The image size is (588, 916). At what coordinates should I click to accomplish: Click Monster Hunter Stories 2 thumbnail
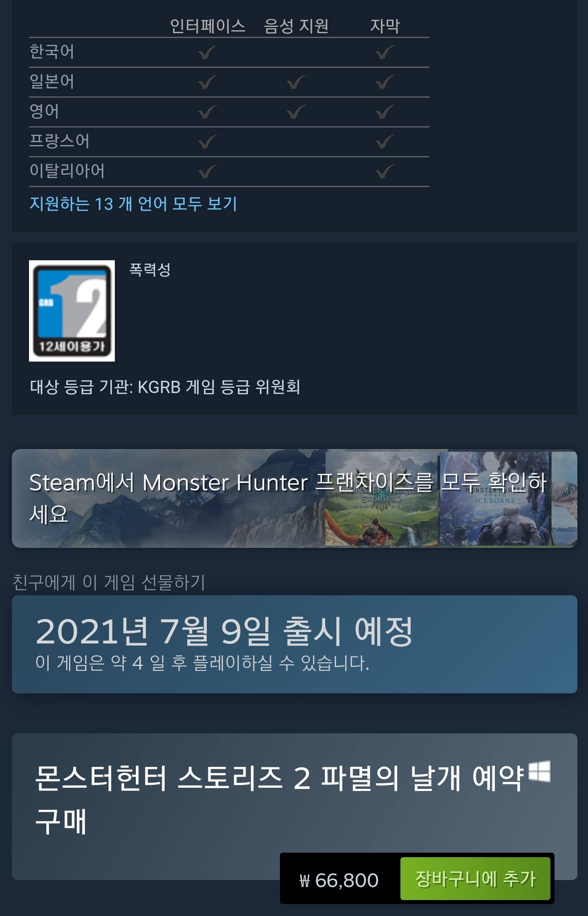pyautogui.click(x=382, y=498)
